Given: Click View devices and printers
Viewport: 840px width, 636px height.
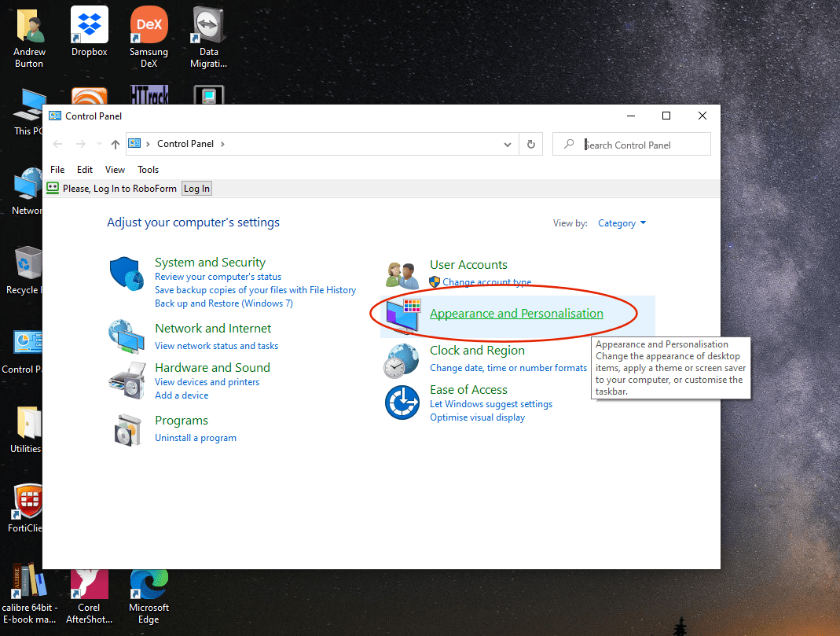Looking at the screenshot, I should click(x=207, y=382).
